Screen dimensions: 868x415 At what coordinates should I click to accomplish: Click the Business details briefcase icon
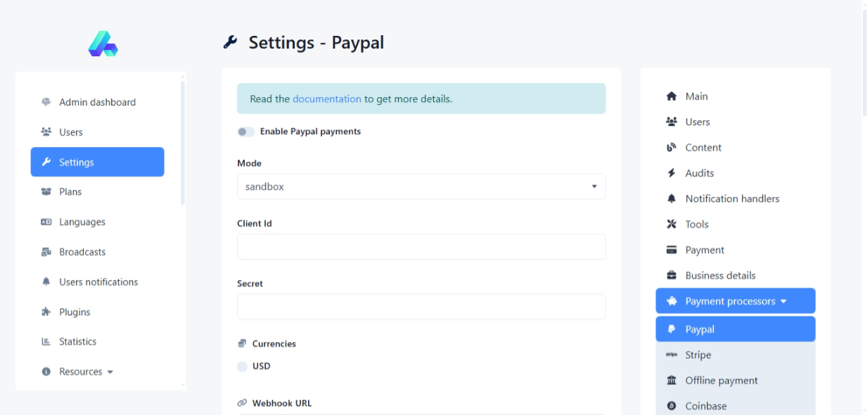click(x=671, y=276)
